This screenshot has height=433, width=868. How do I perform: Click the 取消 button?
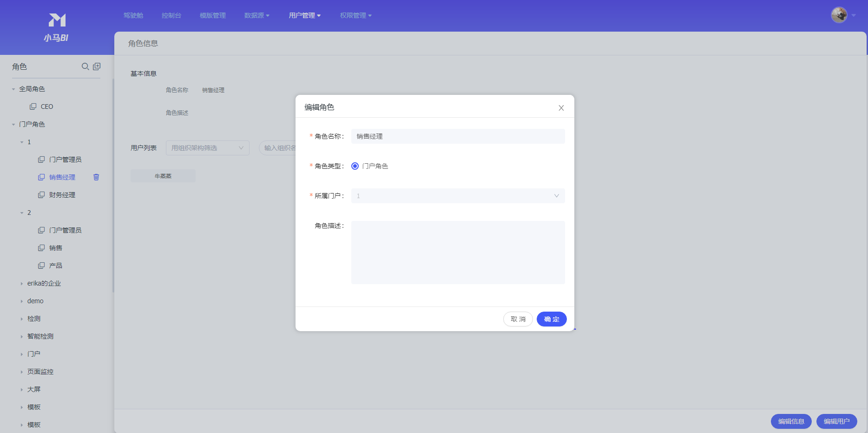click(x=518, y=319)
